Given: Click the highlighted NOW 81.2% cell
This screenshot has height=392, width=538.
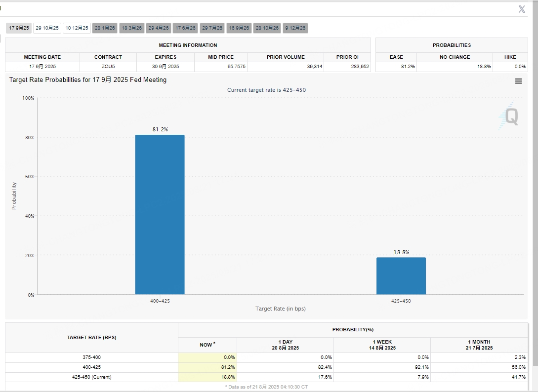Looking at the screenshot, I should (x=207, y=367).
